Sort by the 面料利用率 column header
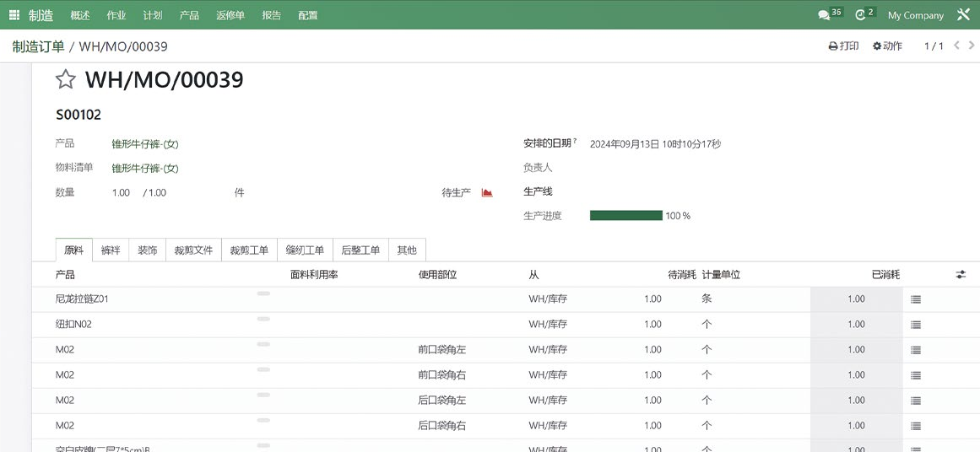This screenshot has width=980, height=452. coord(314,275)
